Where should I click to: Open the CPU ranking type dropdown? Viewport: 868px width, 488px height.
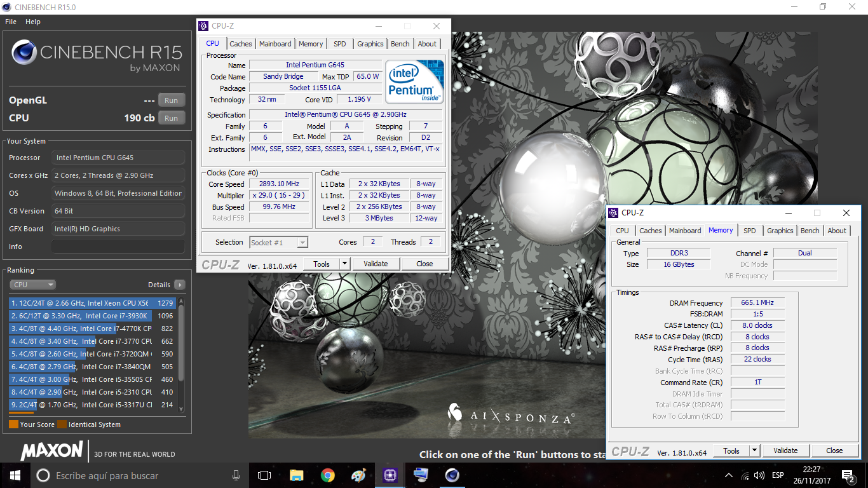click(33, 285)
